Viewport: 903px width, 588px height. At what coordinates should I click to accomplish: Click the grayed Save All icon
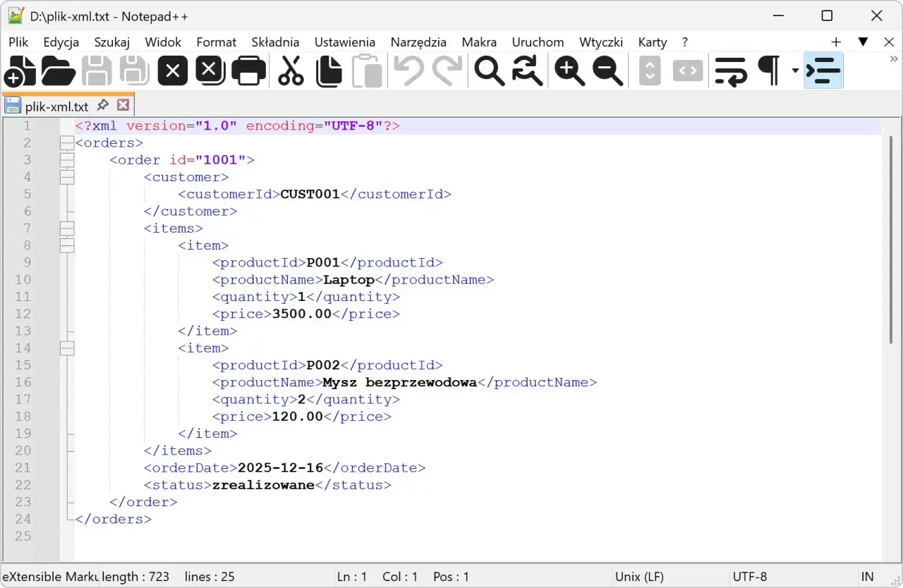click(135, 71)
